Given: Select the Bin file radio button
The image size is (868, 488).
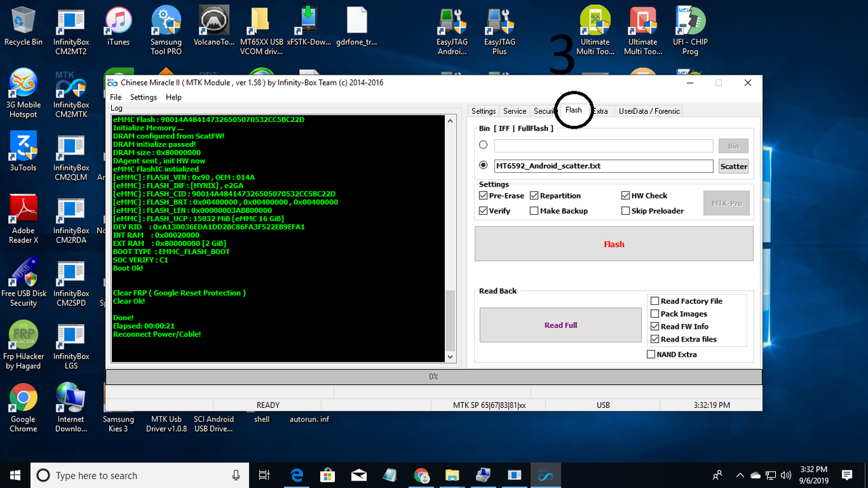Looking at the screenshot, I should click(484, 145).
